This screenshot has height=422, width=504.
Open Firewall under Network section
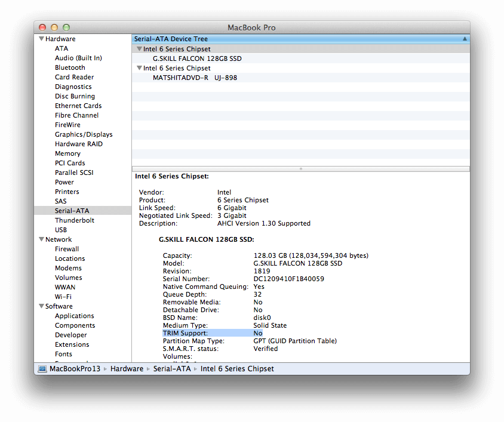67,249
